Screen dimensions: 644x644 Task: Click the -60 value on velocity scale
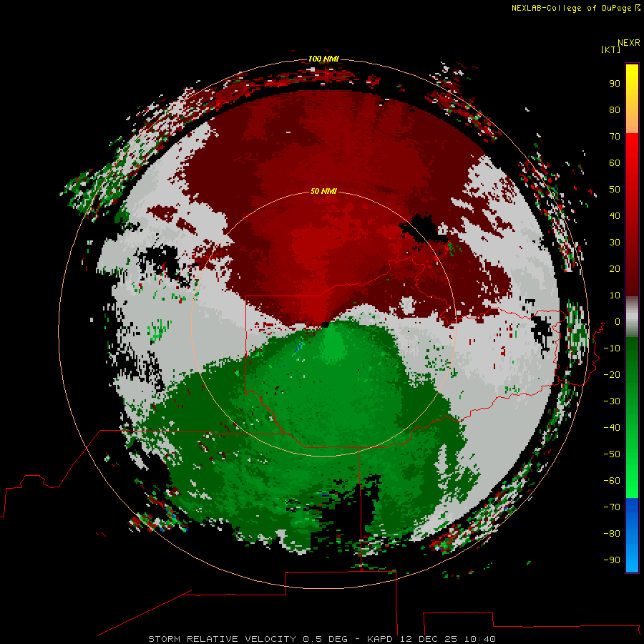612,481
